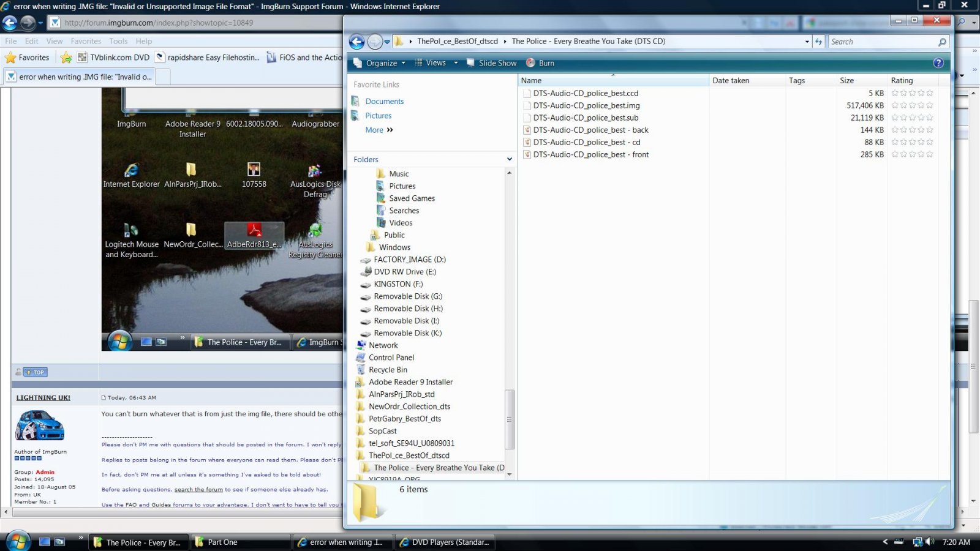Open File menu in Internet Explorer
Viewport: 980px width, 551px height.
11,41
